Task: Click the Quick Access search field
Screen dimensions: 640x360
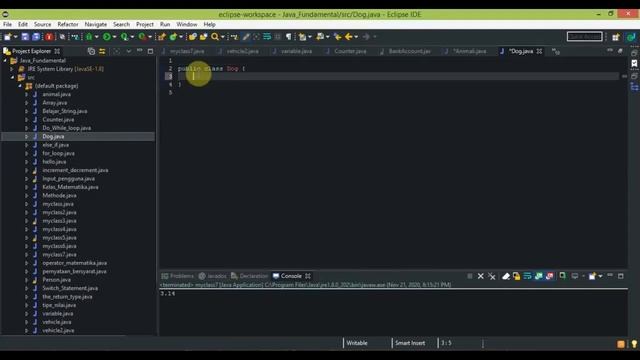Action: (584, 37)
